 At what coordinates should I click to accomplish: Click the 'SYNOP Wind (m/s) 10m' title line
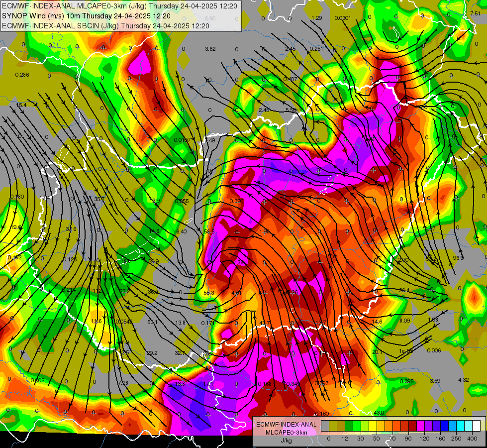click(x=87, y=16)
